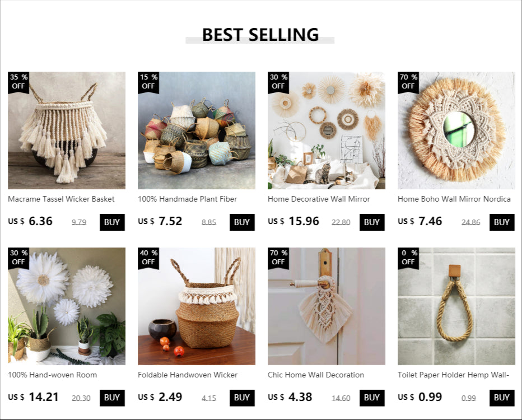Open the 100% Handmade Plant Fiber title link
The width and height of the screenshot is (522, 420).
point(188,199)
